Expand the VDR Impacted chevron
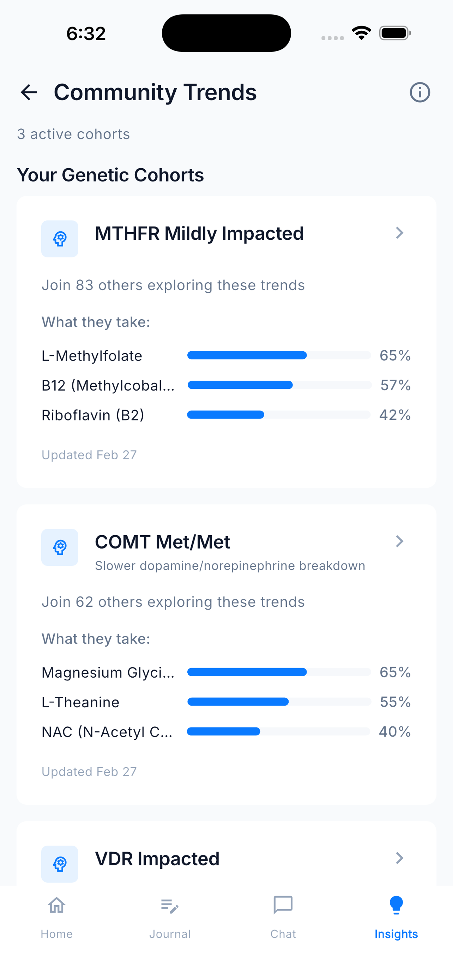453x980 pixels. tap(399, 858)
